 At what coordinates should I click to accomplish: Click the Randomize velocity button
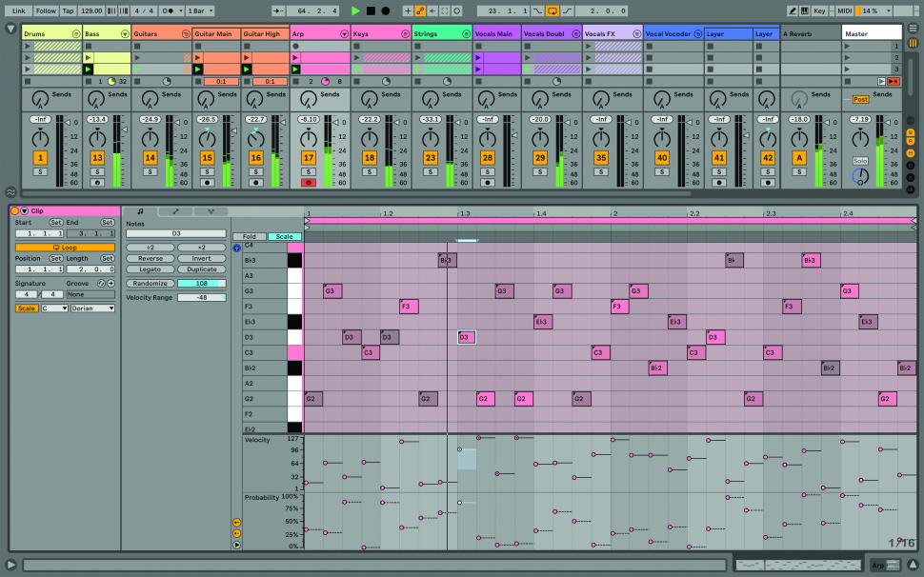(150, 284)
